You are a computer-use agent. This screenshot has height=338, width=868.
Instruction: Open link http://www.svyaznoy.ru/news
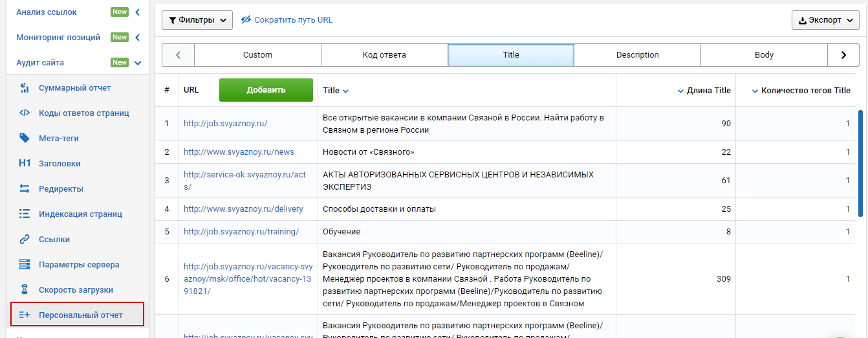239,152
